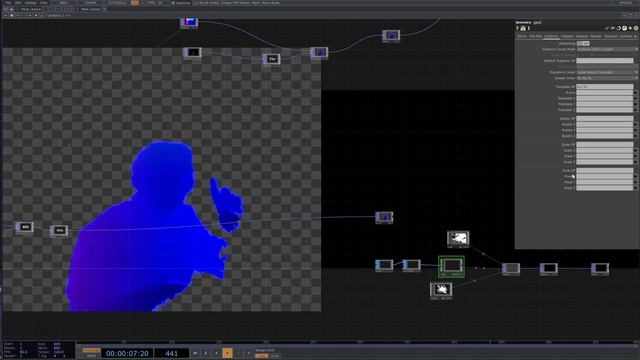Click the New Layout button
640x360 pixels.
[x=90, y=9]
